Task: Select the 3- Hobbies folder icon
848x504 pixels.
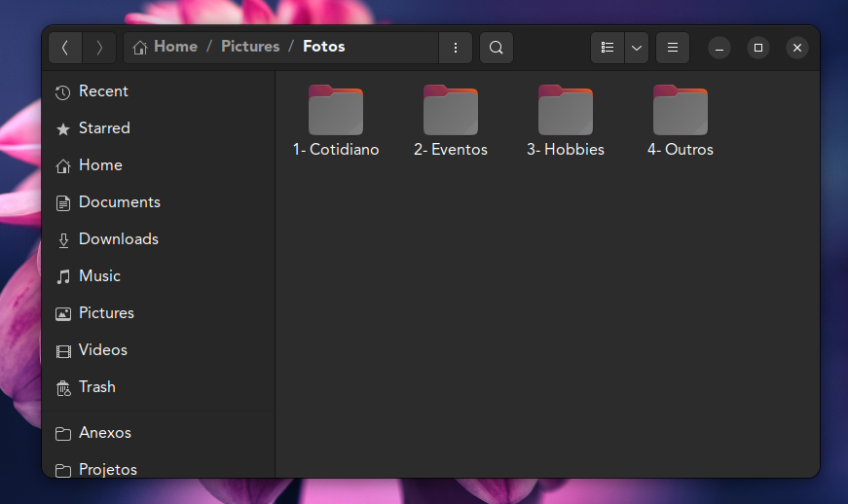Action: pyautogui.click(x=566, y=110)
